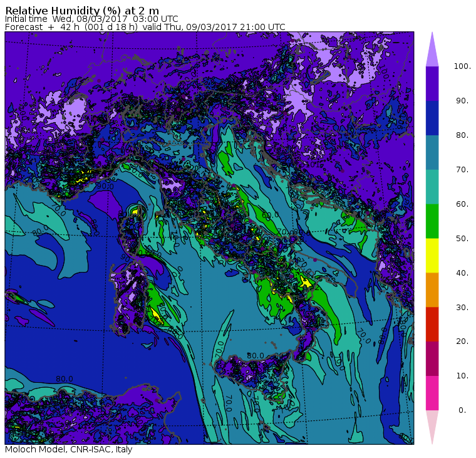This screenshot has width=476, height=458.
Task: Click the '100.' legend tick label
Action: pyautogui.click(x=462, y=66)
